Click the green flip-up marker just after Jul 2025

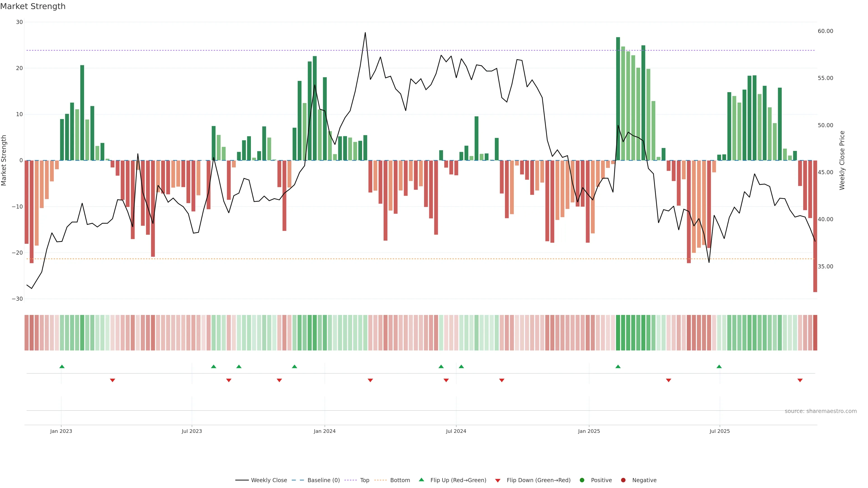point(719,366)
